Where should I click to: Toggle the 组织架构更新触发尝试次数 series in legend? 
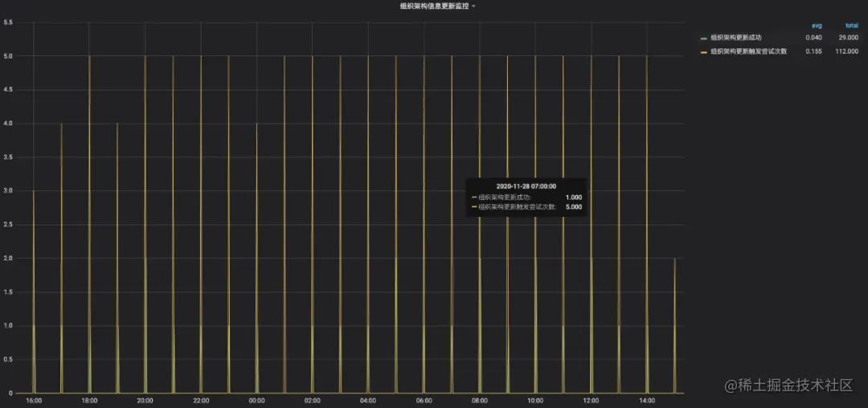click(748, 51)
